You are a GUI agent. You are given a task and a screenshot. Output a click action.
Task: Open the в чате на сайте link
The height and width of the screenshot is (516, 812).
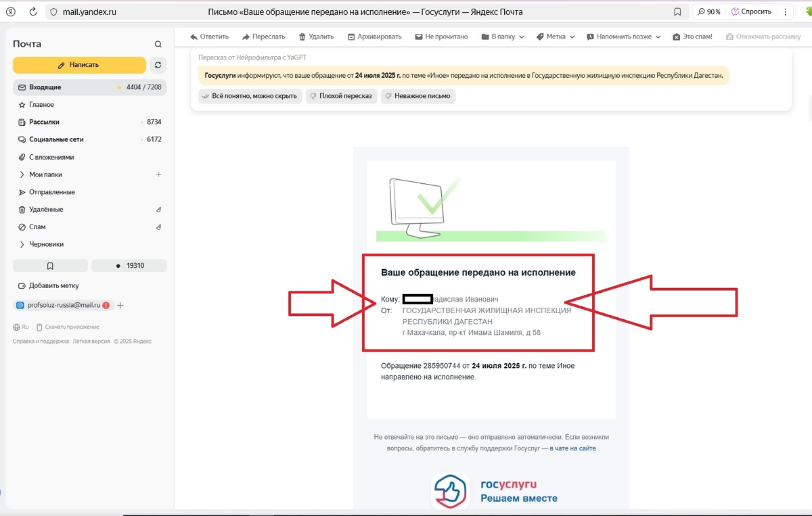[572, 448]
